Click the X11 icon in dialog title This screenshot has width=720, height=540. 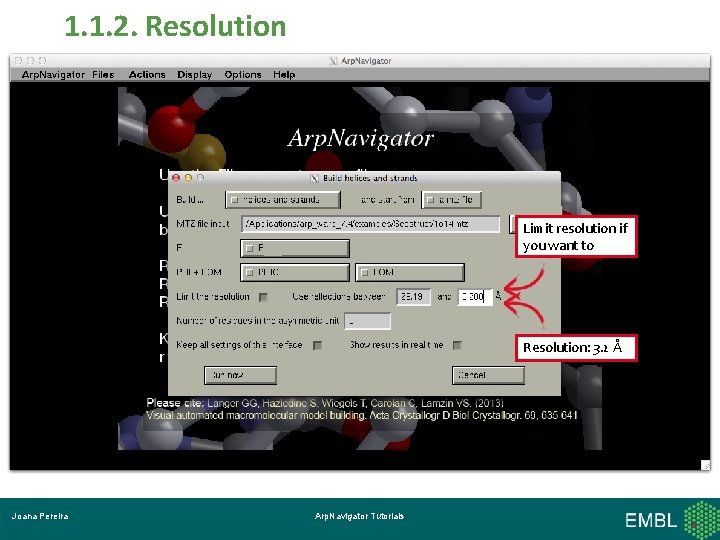315,178
